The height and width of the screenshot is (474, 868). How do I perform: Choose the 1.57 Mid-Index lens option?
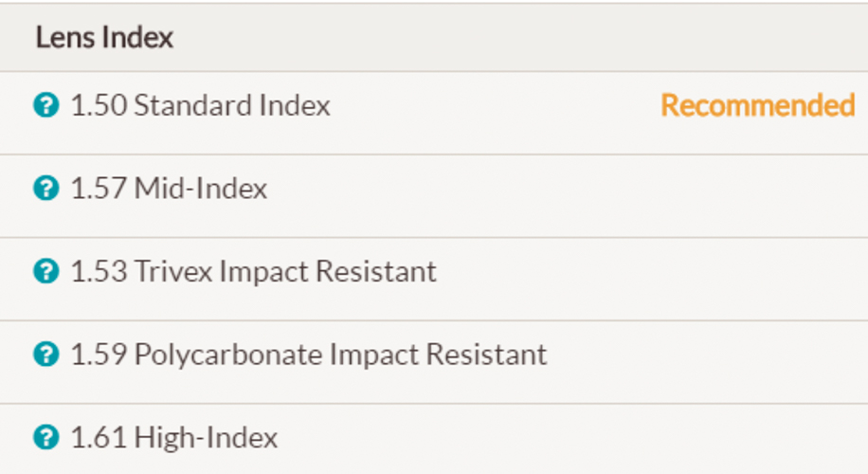click(169, 189)
